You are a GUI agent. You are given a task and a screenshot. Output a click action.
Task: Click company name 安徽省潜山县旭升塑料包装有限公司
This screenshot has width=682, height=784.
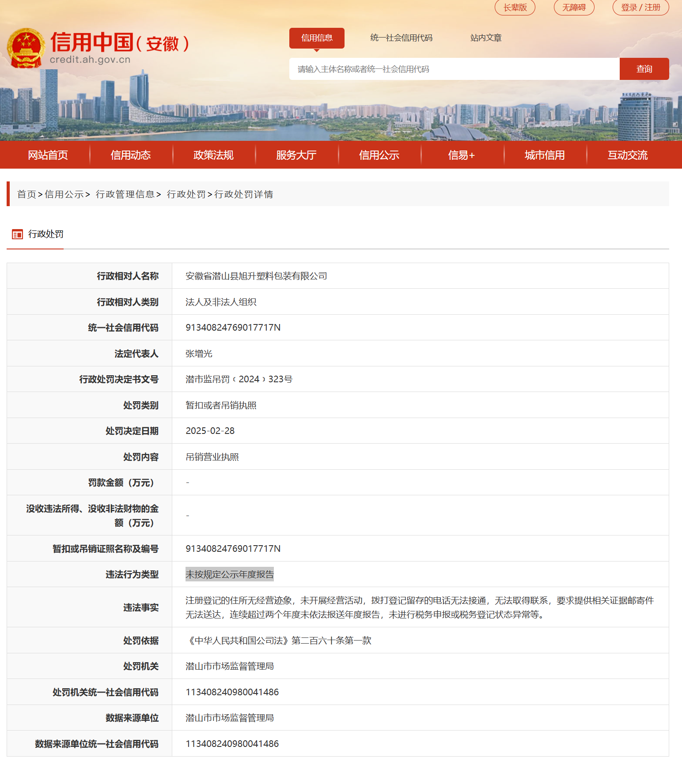click(256, 276)
